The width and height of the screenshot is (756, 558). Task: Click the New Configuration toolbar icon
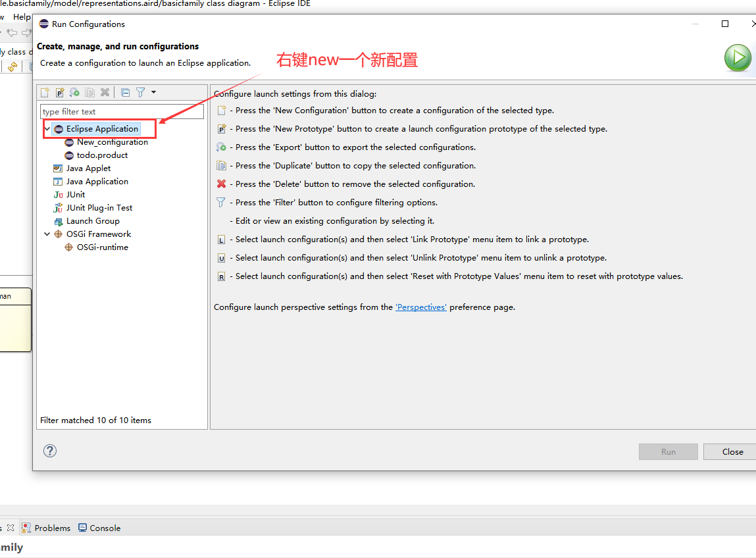45,93
